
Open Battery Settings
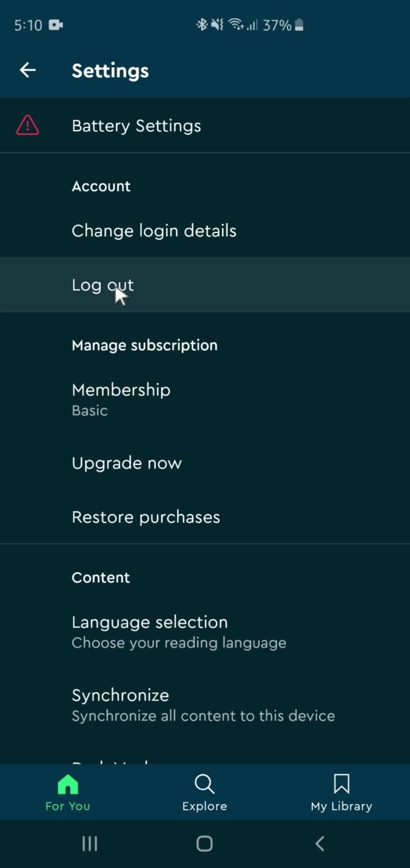136,126
